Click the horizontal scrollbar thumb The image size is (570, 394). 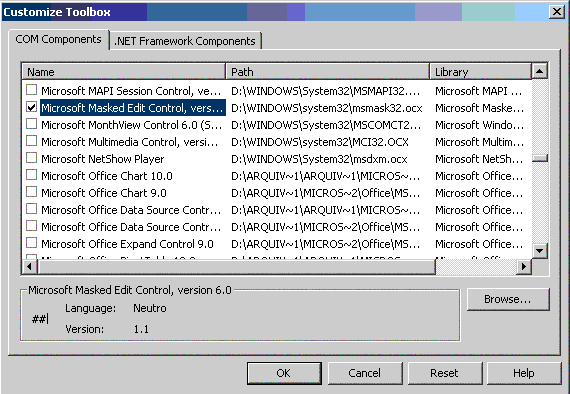click(237, 267)
